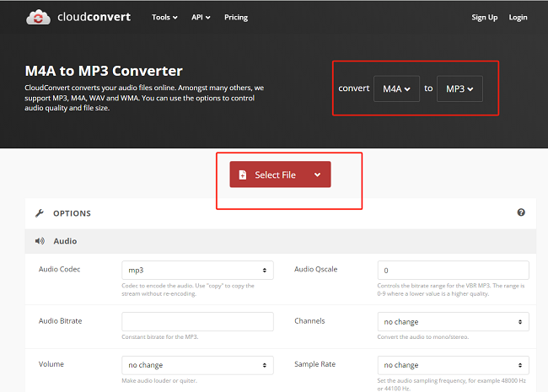Click the Login link

point(518,17)
